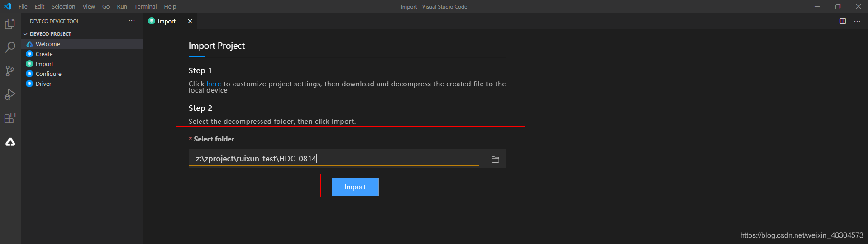This screenshot has width=868, height=244.
Task: Click the blue Import button
Action: 355,187
